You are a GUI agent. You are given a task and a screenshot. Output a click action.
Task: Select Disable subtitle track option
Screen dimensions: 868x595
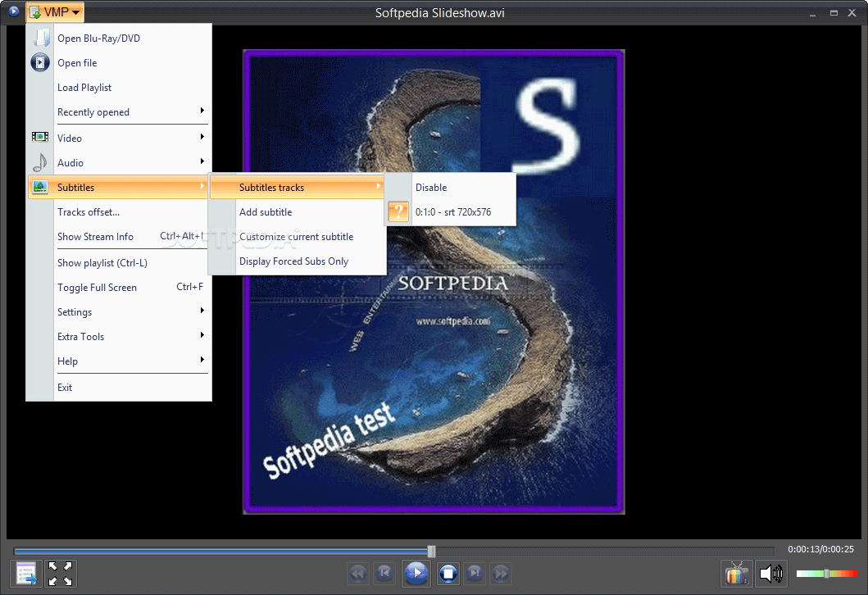[x=451, y=187]
